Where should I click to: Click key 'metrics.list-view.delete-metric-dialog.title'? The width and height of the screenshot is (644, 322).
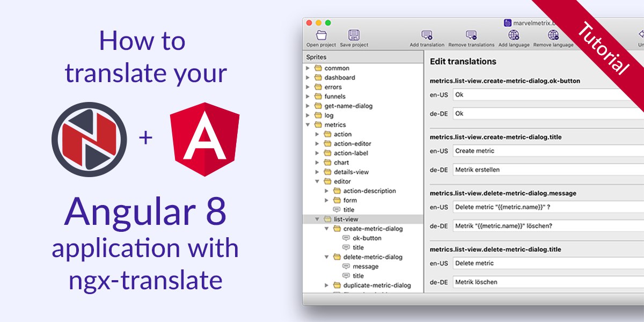495,249
